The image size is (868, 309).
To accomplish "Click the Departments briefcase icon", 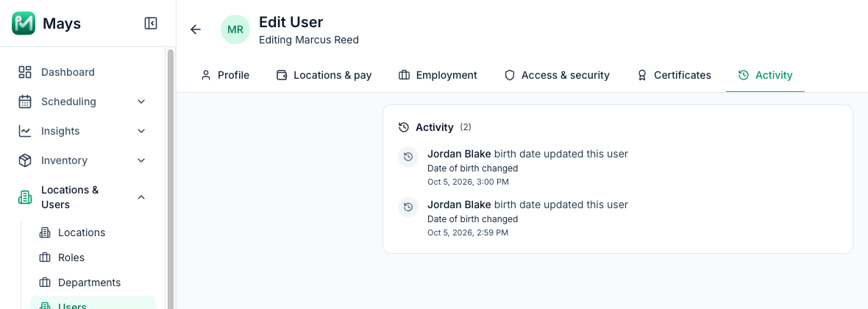I will click(x=45, y=283).
